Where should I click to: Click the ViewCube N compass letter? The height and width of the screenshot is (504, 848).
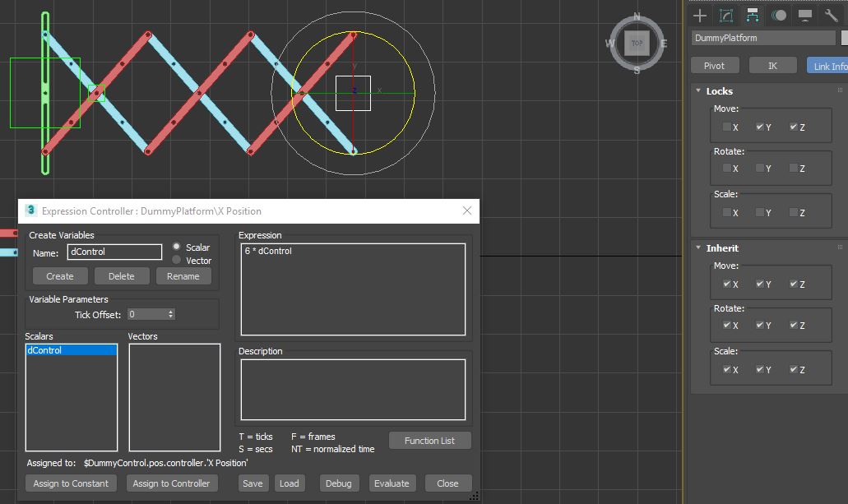pyautogui.click(x=637, y=16)
